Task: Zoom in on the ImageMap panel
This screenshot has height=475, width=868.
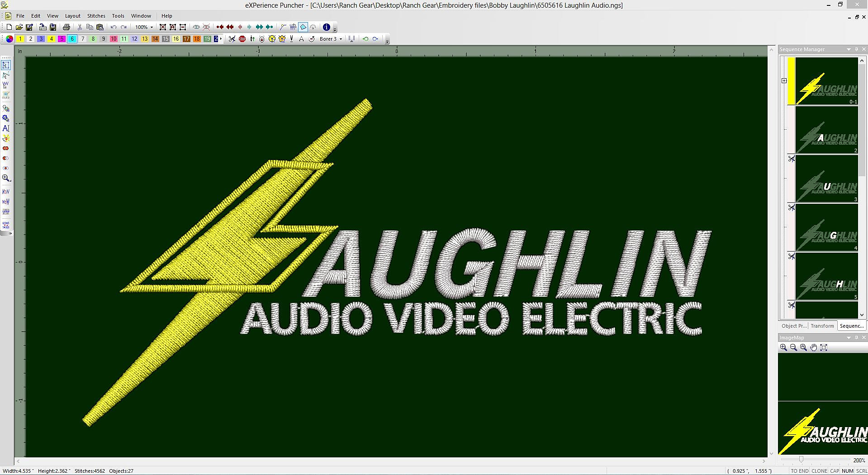Action: pos(783,347)
